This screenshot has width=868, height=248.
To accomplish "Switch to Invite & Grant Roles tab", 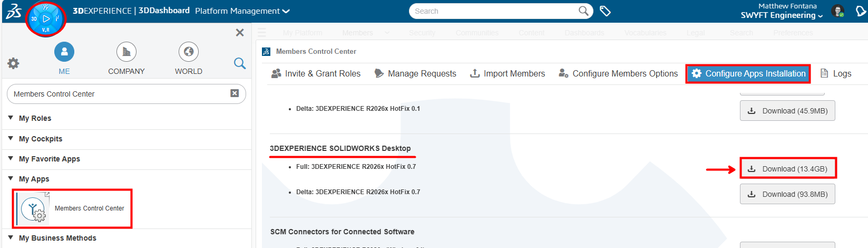I will (316, 73).
